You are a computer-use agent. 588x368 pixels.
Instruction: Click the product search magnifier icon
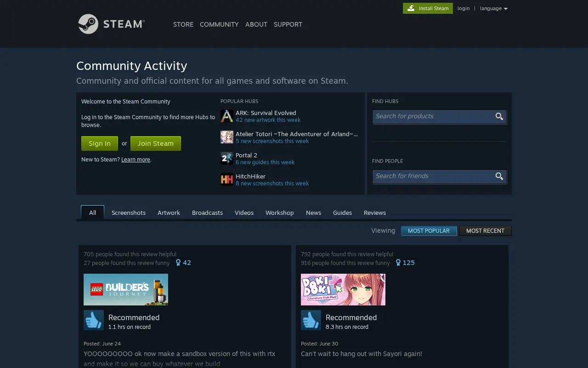pos(499,116)
